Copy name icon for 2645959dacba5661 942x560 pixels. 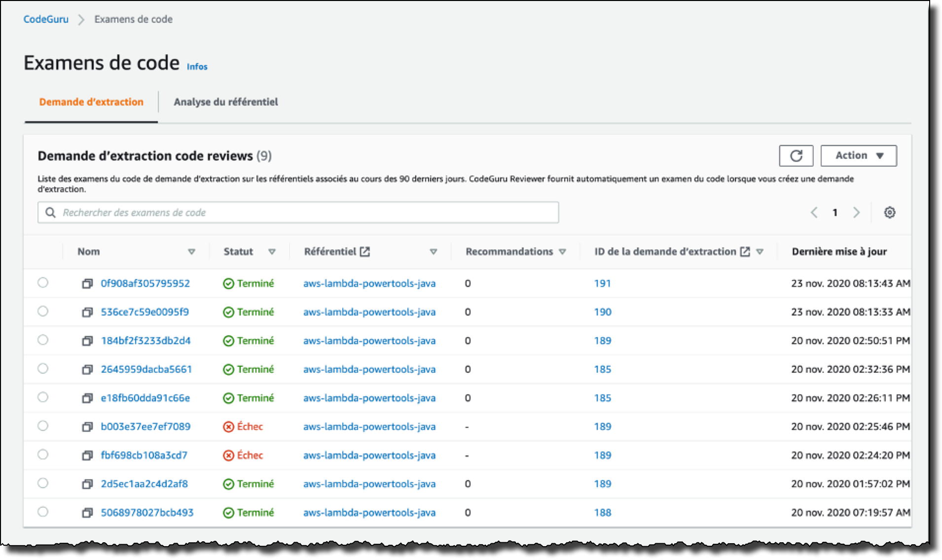click(x=87, y=369)
